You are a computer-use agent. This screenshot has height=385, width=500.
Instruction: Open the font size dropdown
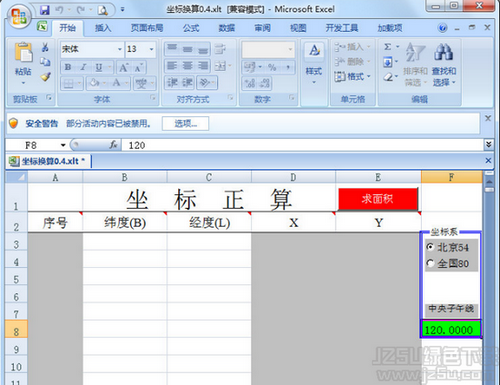pyautogui.click(x=151, y=49)
